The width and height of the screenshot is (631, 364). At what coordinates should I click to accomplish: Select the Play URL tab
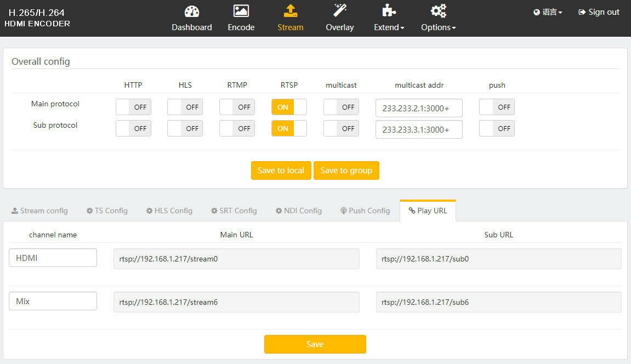(428, 211)
